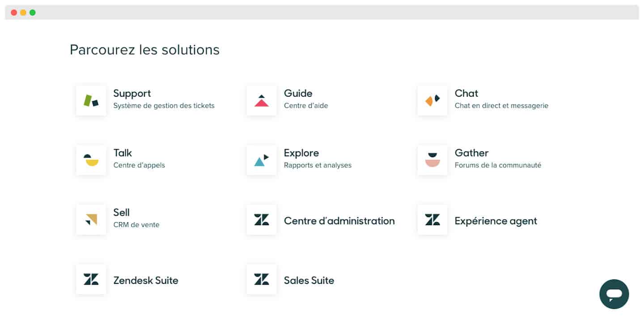The image size is (644, 330).
Task: Click 'CRM de vente' description
Action: point(136,225)
